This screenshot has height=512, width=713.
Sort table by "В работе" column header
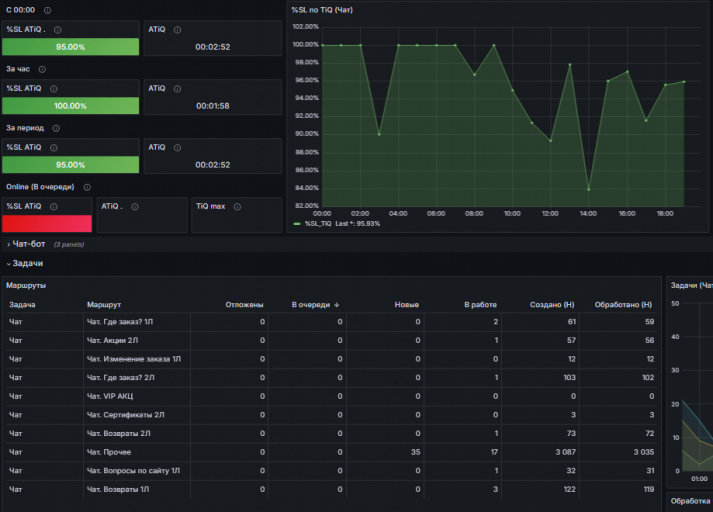(x=480, y=304)
